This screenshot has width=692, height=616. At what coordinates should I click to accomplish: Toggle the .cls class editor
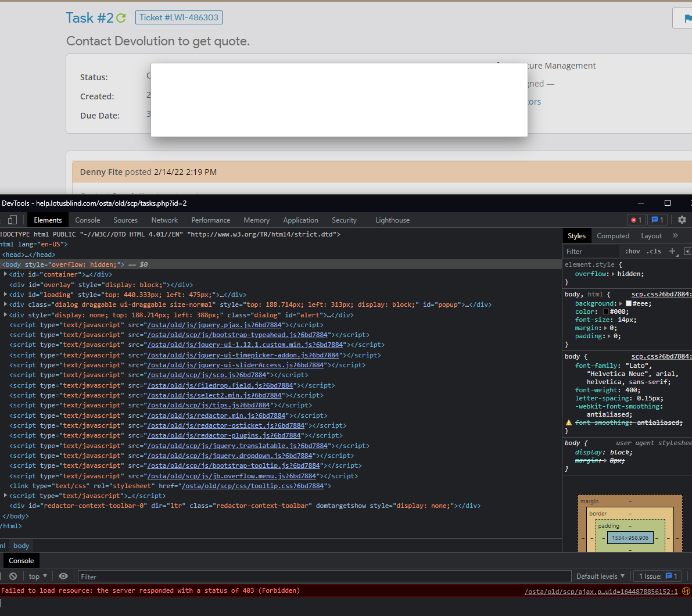(x=654, y=251)
